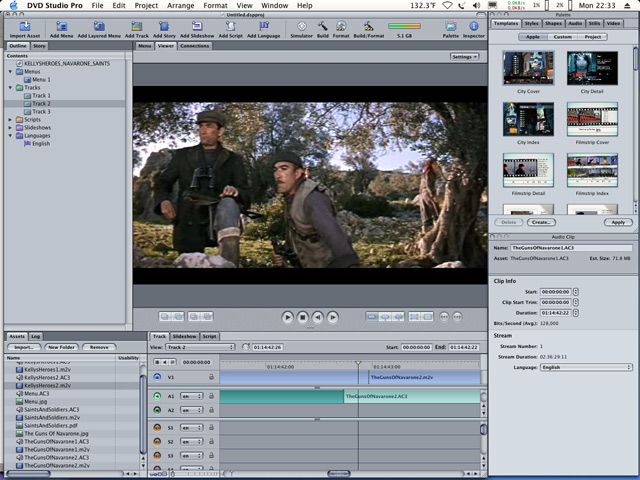This screenshot has width=640, height=480.
Task: Click the audio clip Name field
Action: pos(571,248)
